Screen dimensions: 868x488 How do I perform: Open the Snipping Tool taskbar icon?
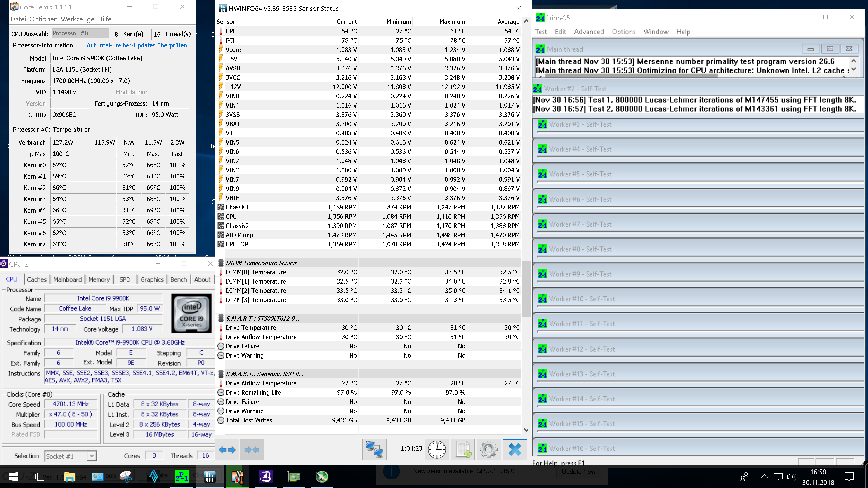(x=125, y=476)
